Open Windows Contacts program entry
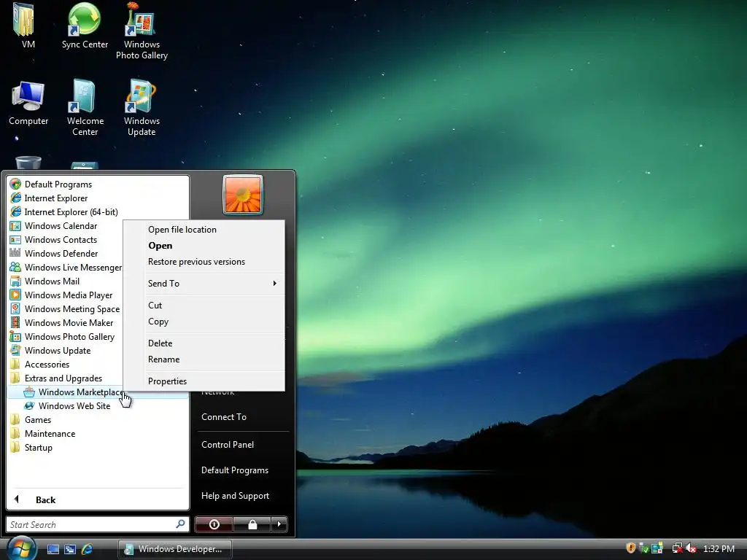The width and height of the screenshot is (747, 560). pyautogui.click(x=66, y=239)
